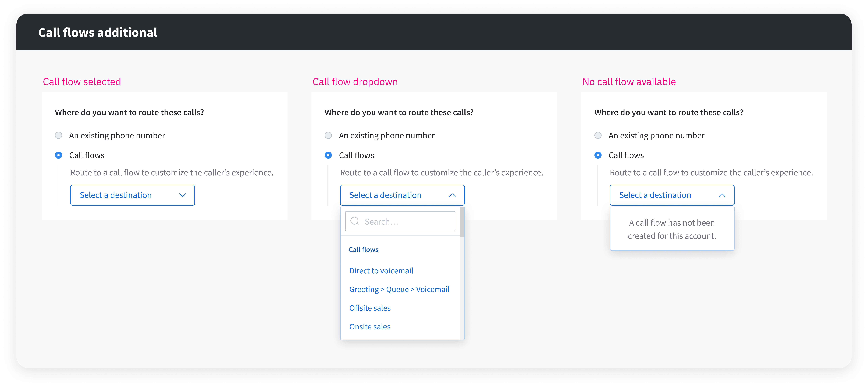The width and height of the screenshot is (868, 387).
Task: Choose 'Greeting > Queue > Voicemail' option
Action: point(399,289)
